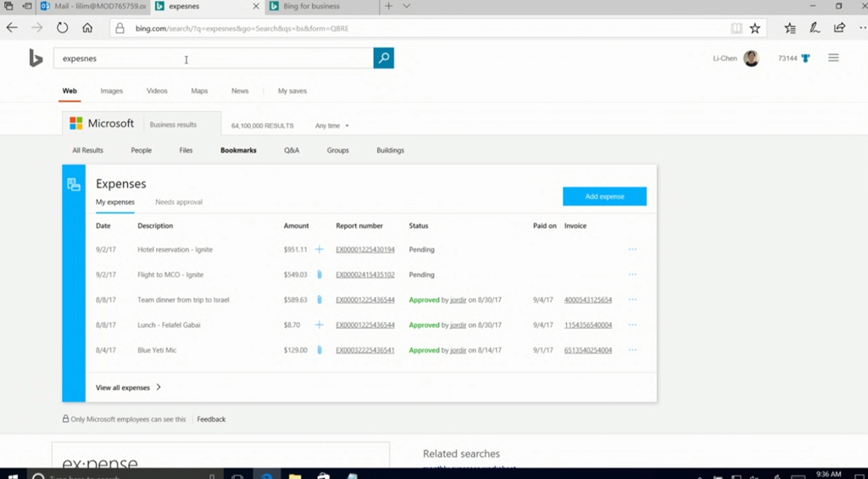Screen dimensions: 868x479
Task: Select the Images search tab
Action: [111, 91]
